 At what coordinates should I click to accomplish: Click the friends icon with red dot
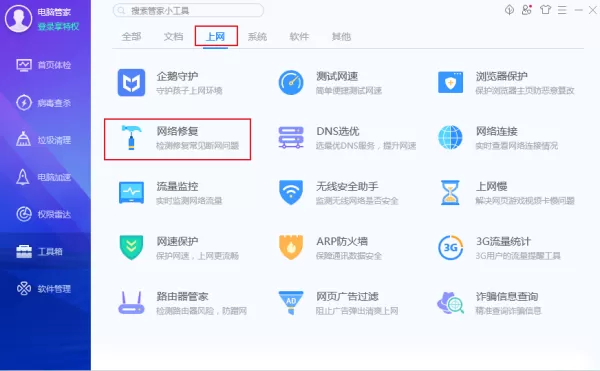tap(527, 10)
